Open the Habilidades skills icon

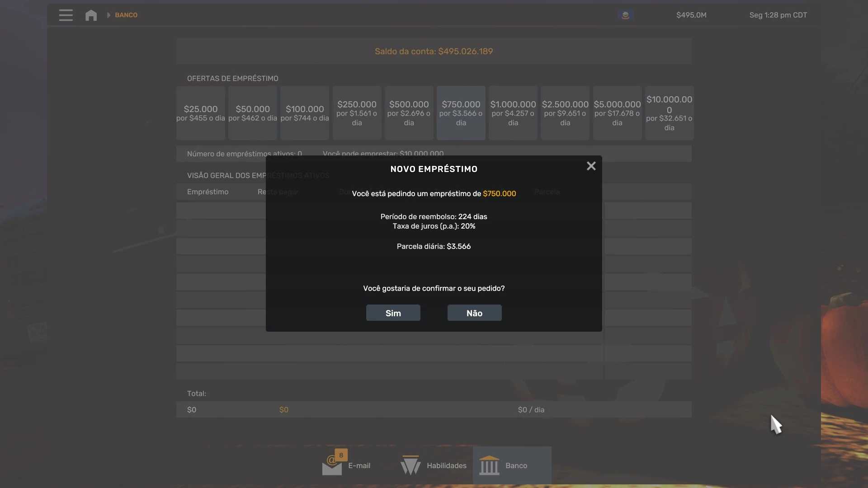410,465
